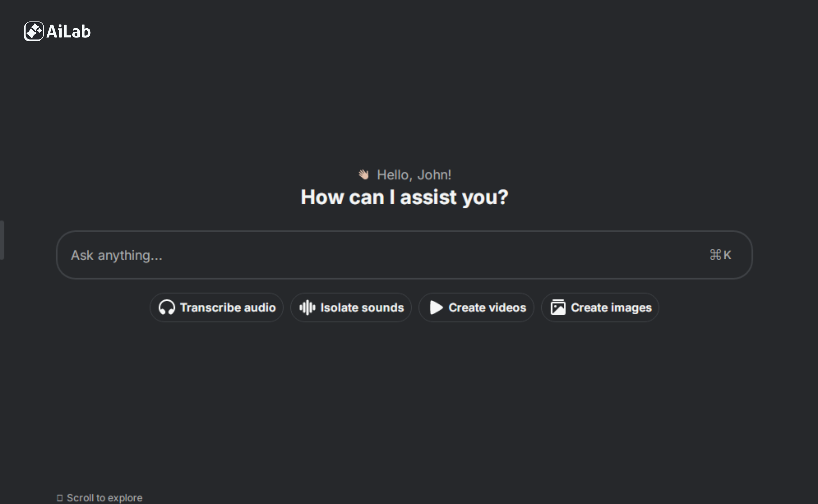
Task: Click inside the Ask anything input field
Action: (239, 255)
